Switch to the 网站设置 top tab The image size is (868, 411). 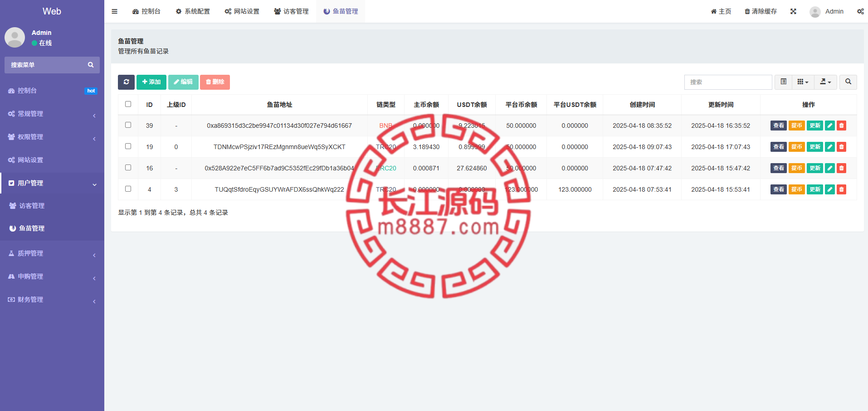[x=242, y=11]
